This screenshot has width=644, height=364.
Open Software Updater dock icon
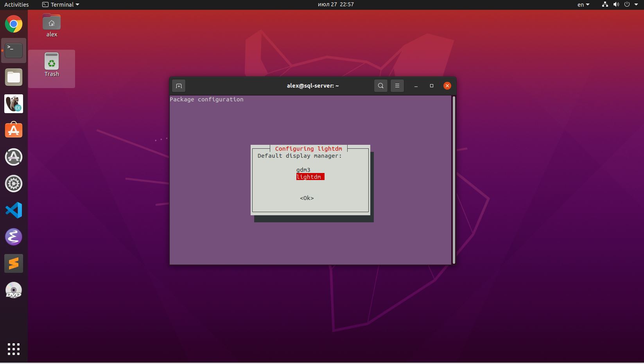click(x=14, y=157)
